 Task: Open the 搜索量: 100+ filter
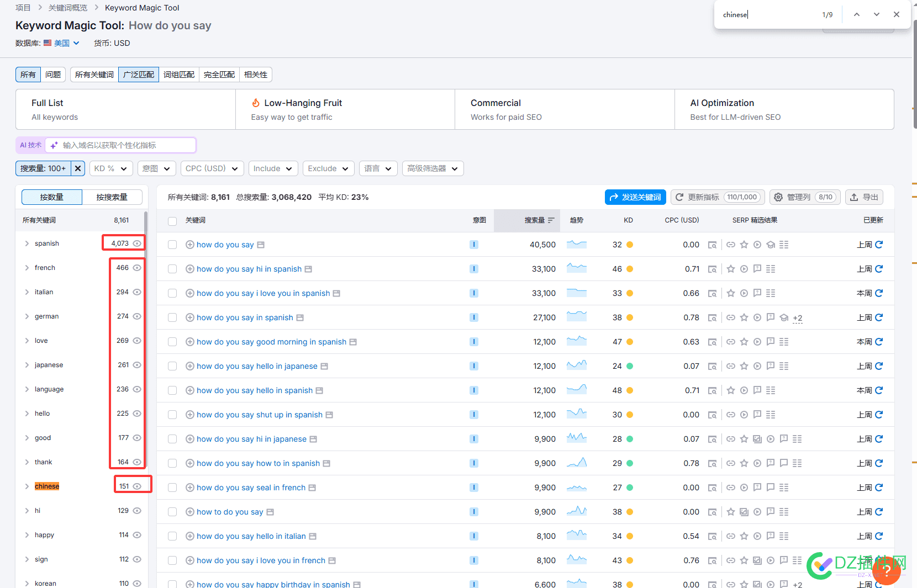[43, 168]
